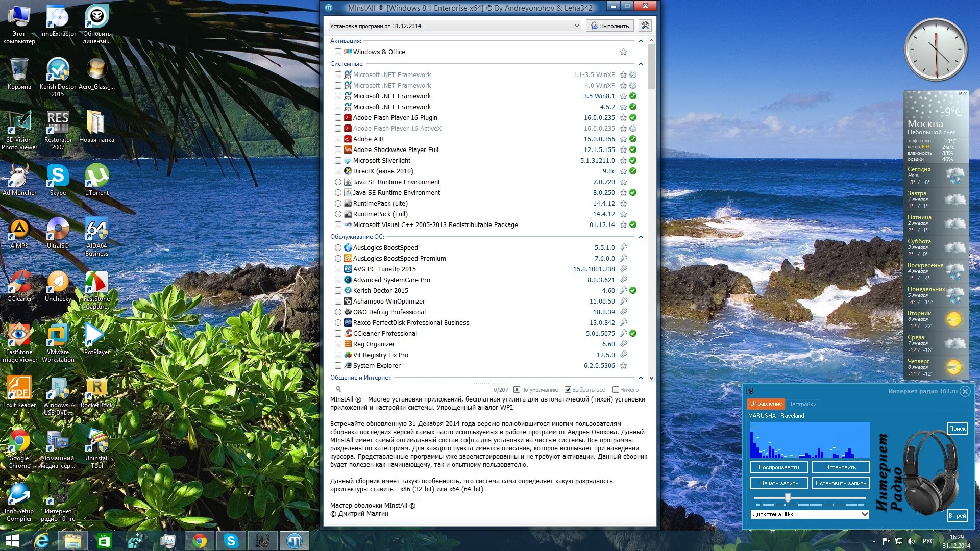This screenshot has width=980, height=551.
Task: Toggle the 'Ничего' checkbox
Action: tap(616, 389)
